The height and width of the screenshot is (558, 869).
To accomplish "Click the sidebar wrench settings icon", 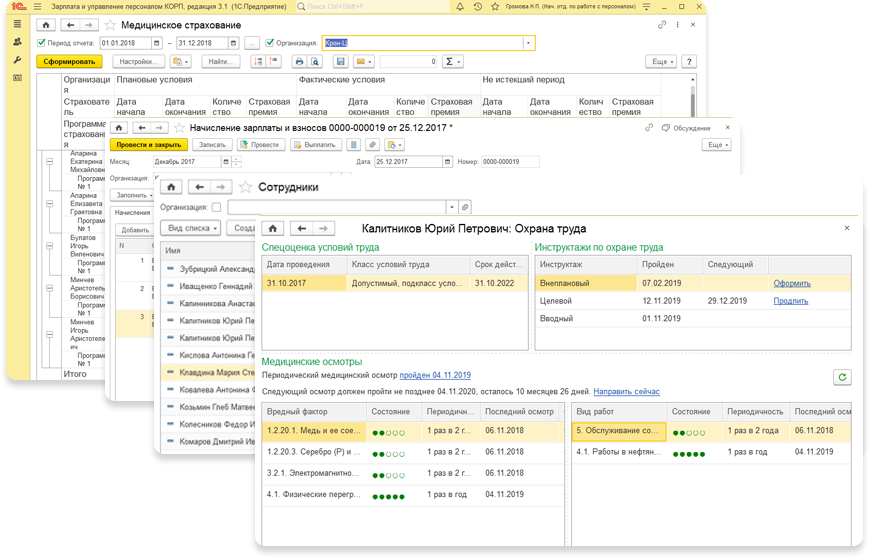I will (18, 60).
